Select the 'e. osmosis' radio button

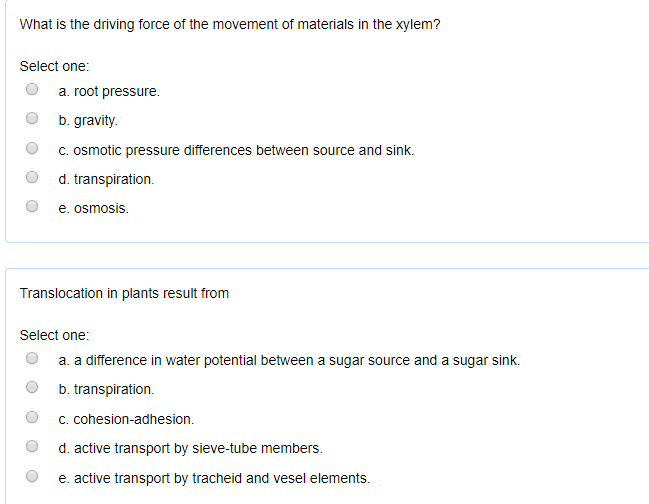(x=32, y=209)
